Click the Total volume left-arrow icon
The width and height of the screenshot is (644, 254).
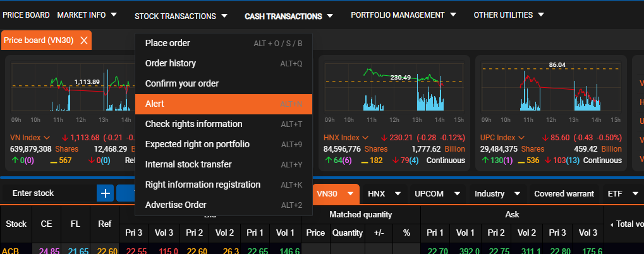[x=611, y=224]
